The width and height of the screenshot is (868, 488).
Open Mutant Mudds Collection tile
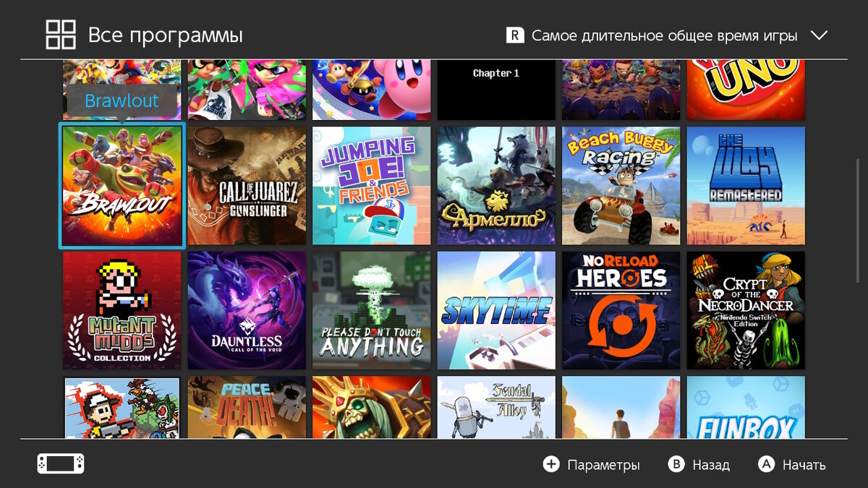click(122, 310)
